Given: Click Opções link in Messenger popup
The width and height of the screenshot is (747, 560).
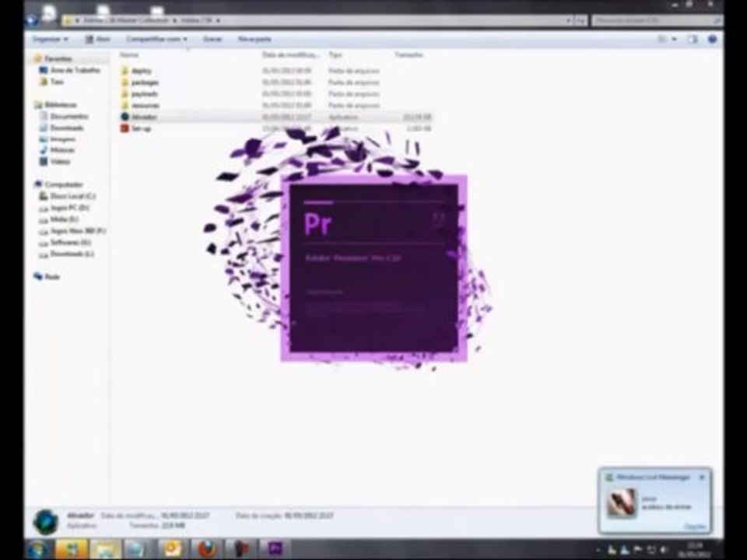Looking at the screenshot, I should (695, 527).
